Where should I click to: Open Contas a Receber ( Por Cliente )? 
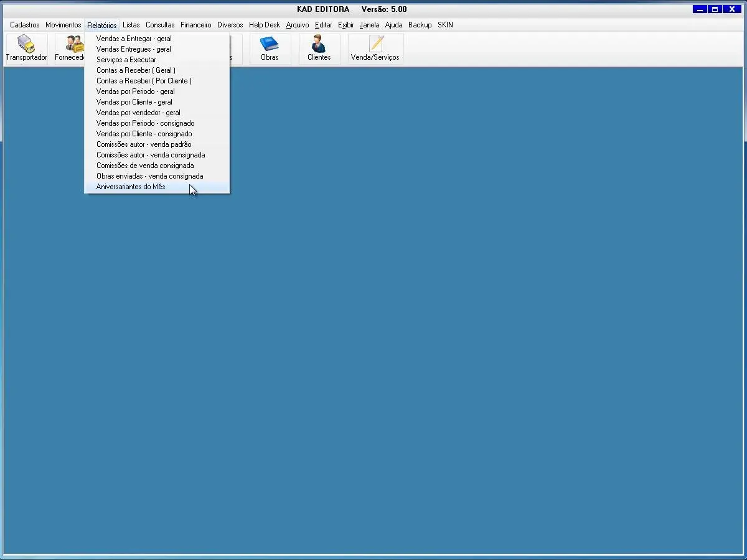pos(144,81)
